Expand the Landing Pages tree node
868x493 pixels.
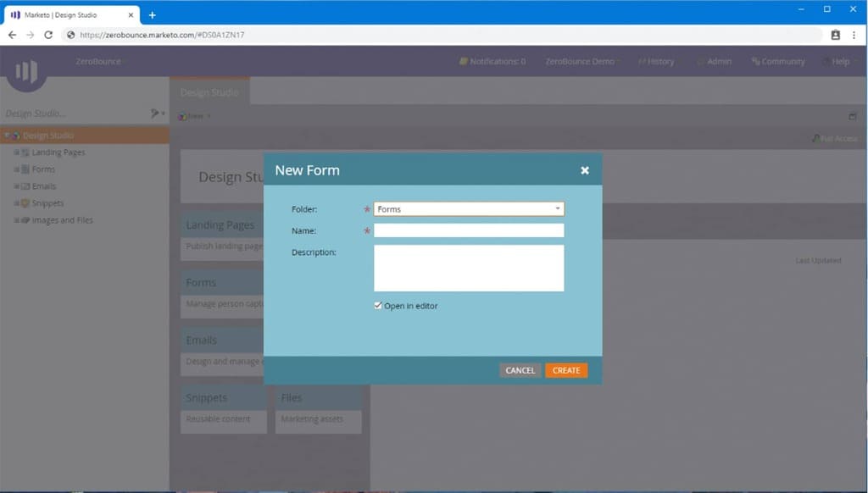[x=17, y=152]
